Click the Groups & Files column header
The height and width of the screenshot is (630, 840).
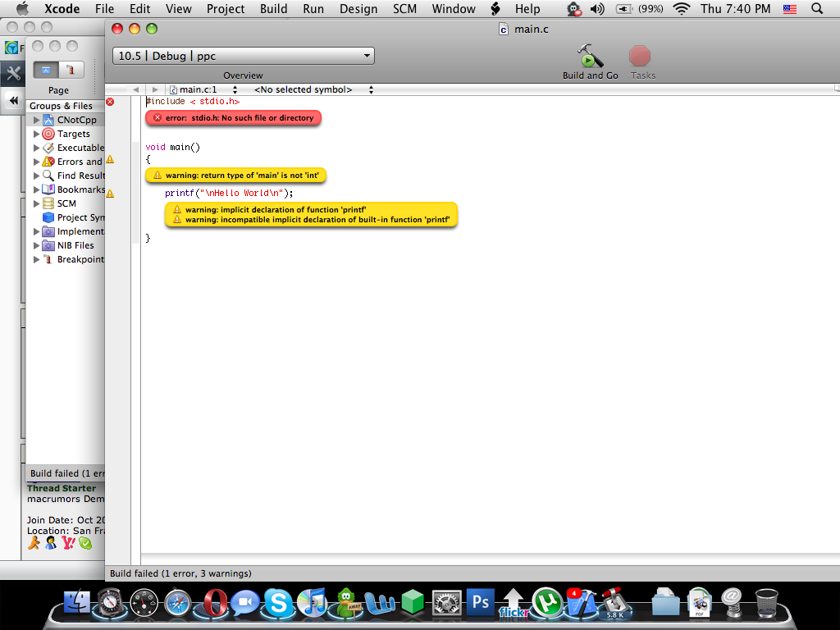point(61,106)
